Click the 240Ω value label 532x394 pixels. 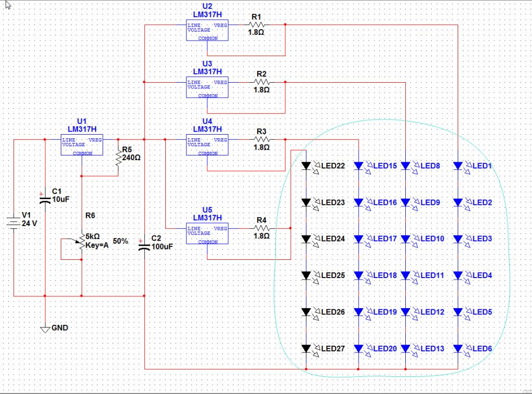click(131, 158)
